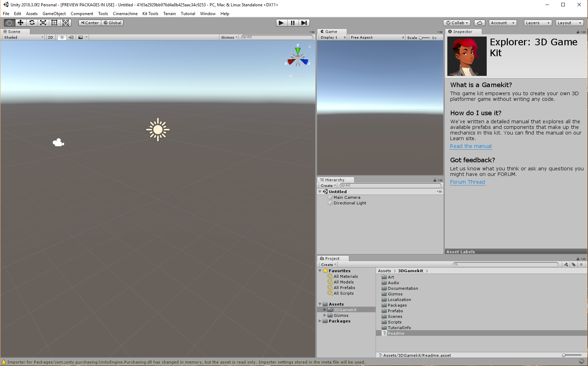Viewport: 588px width, 366px height.
Task: Select the Directional Light sun gizmo
Action: point(158,130)
